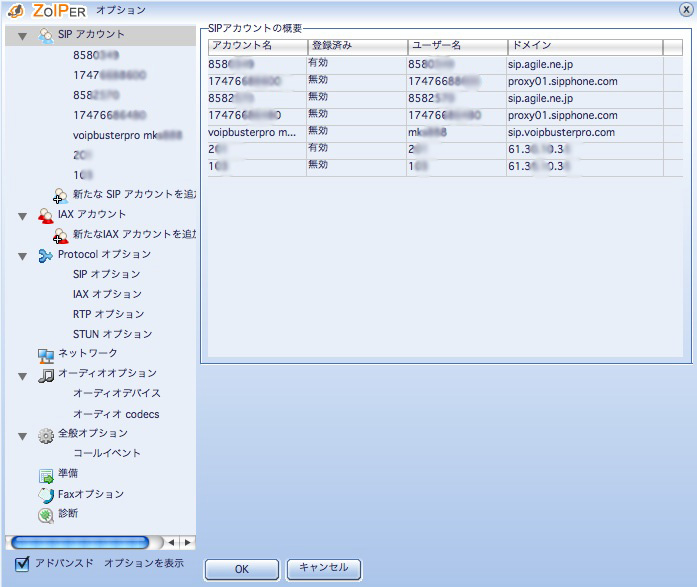This screenshot has height=587, width=697.
Task: Click the sidebar scroll left arrow
Action: [171, 543]
